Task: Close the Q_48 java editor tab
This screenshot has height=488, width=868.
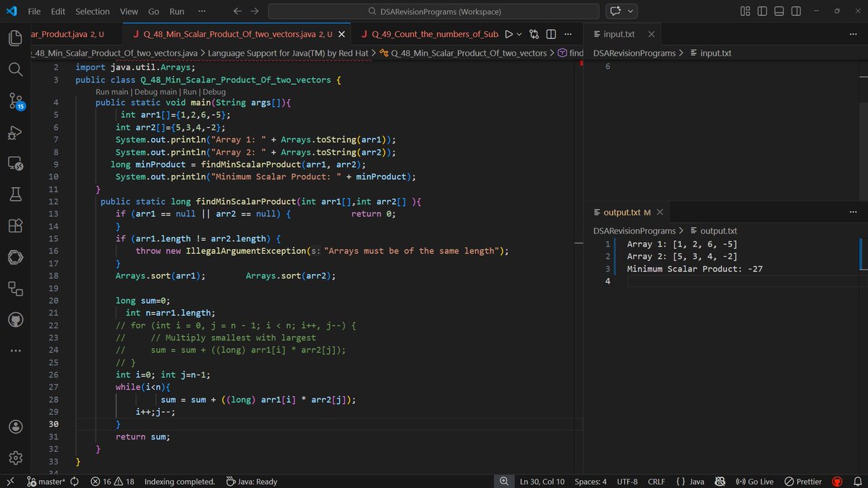Action: click(341, 34)
